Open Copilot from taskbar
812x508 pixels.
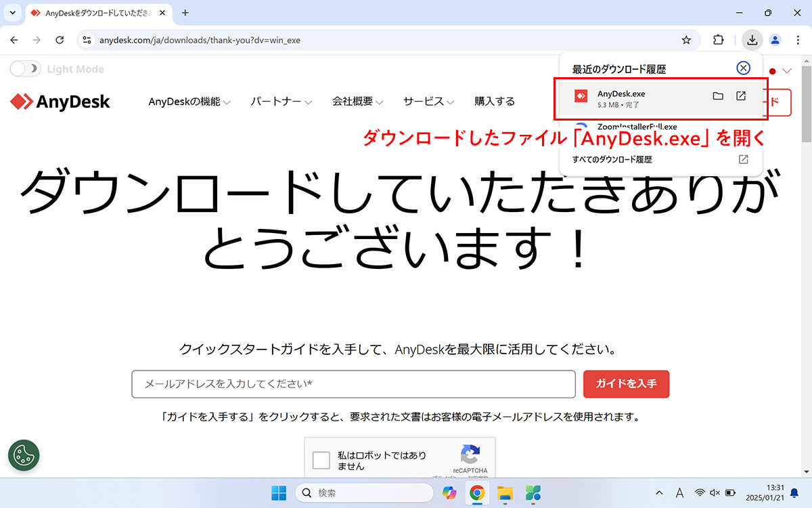(449, 492)
